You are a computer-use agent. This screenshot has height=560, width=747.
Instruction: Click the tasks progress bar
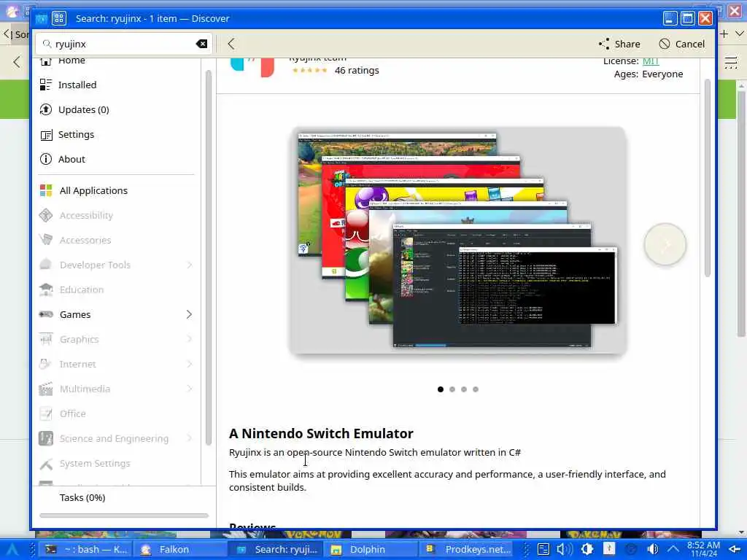click(124, 516)
